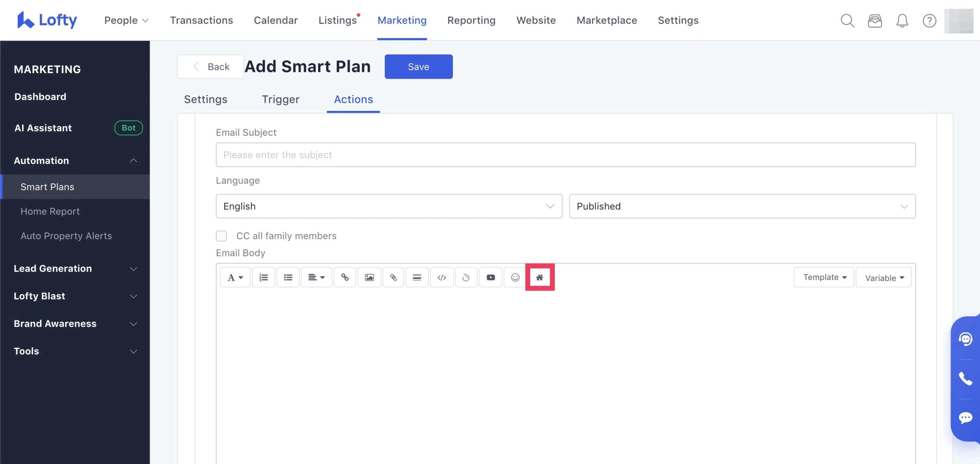Image resolution: width=980 pixels, height=464 pixels.
Task: Insert emoji via the smiley icon
Action: click(x=515, y=277)
